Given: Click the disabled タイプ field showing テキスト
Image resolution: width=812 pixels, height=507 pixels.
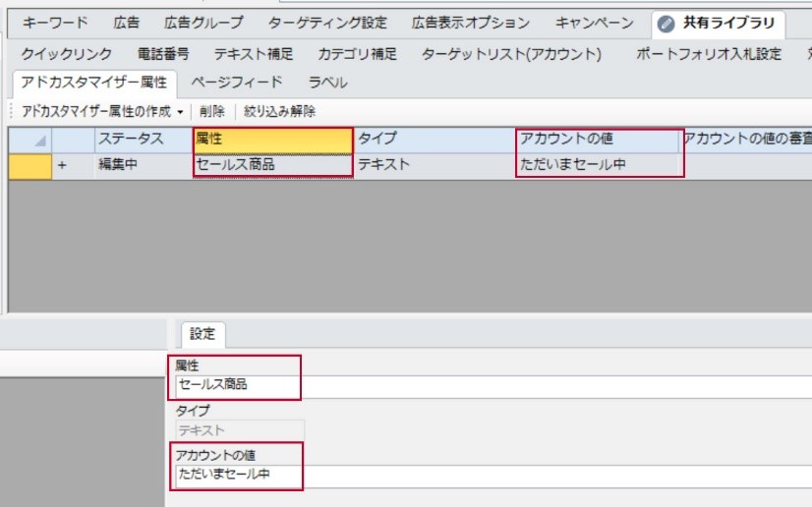Looking at the screenshot, I should 240,430.
